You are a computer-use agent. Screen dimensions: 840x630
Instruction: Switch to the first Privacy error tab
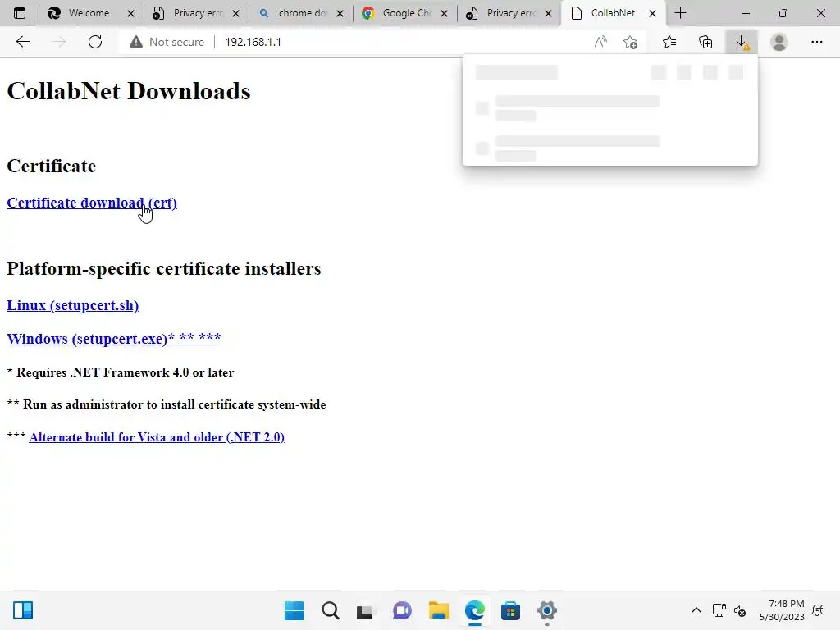(195, 13)
